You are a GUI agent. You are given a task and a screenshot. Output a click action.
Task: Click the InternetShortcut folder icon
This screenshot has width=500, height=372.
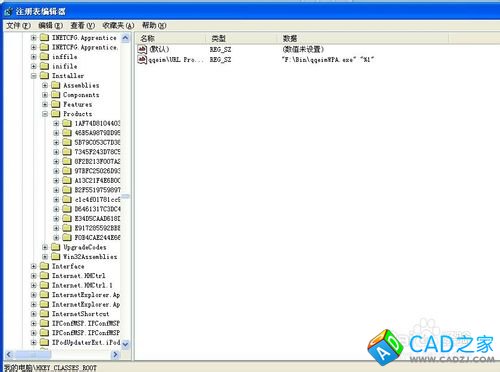click(44, 314)
